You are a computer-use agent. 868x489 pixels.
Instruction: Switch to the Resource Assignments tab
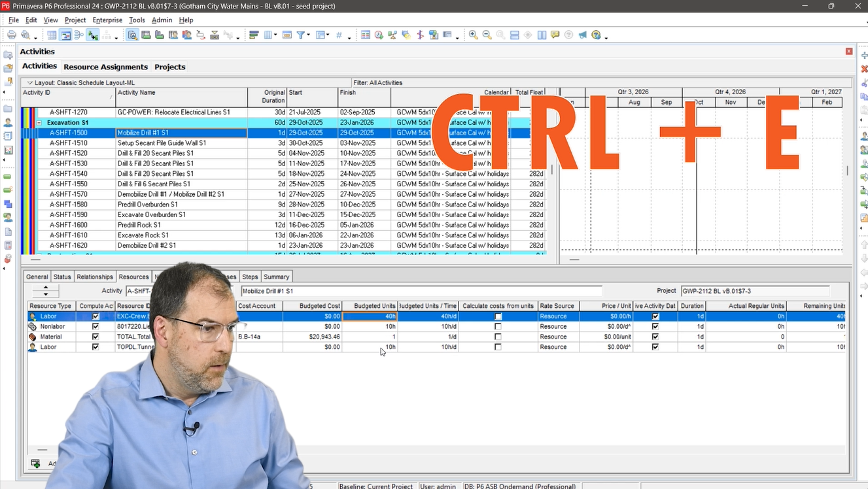106,67
